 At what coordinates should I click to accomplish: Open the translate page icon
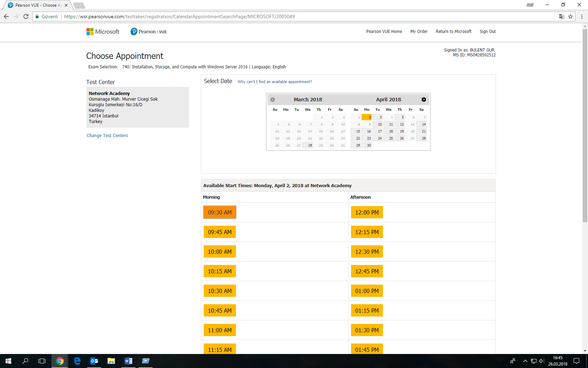point(562,16)
